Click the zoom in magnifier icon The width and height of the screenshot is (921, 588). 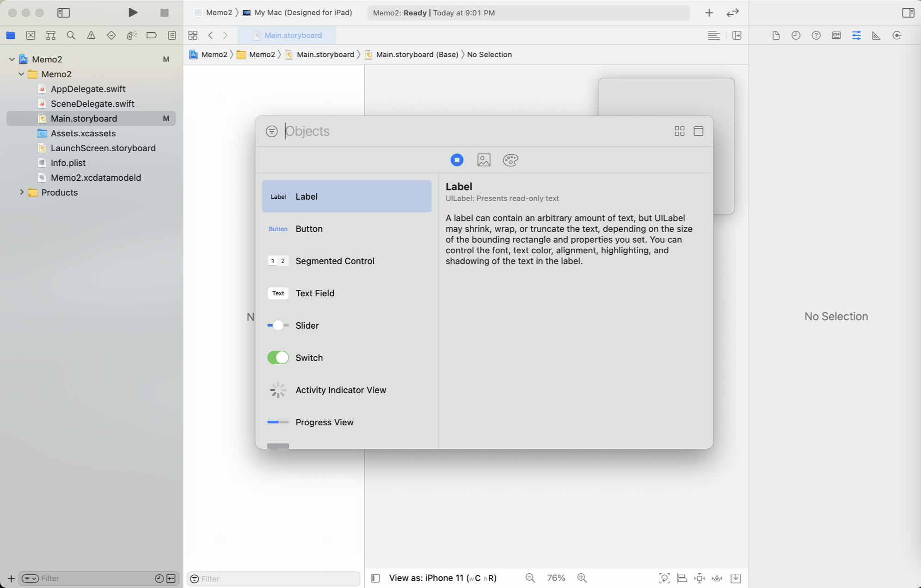[x=582, y=578]
